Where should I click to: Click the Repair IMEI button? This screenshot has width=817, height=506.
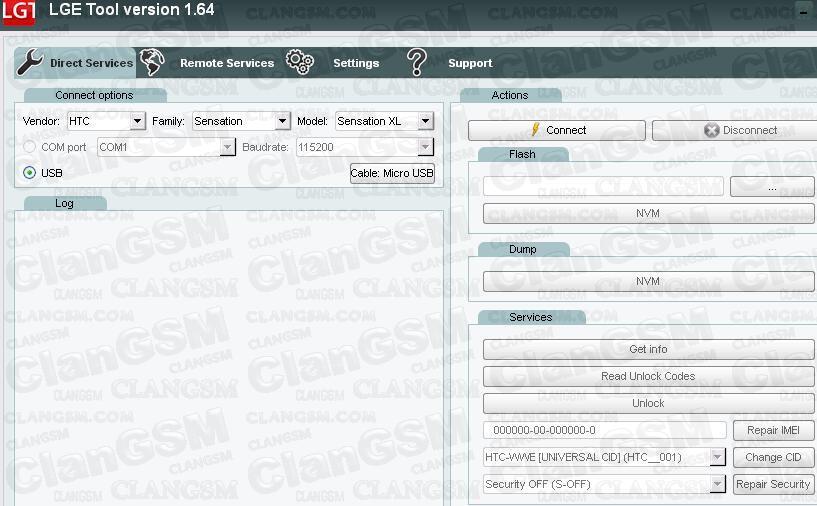(773, 430)
